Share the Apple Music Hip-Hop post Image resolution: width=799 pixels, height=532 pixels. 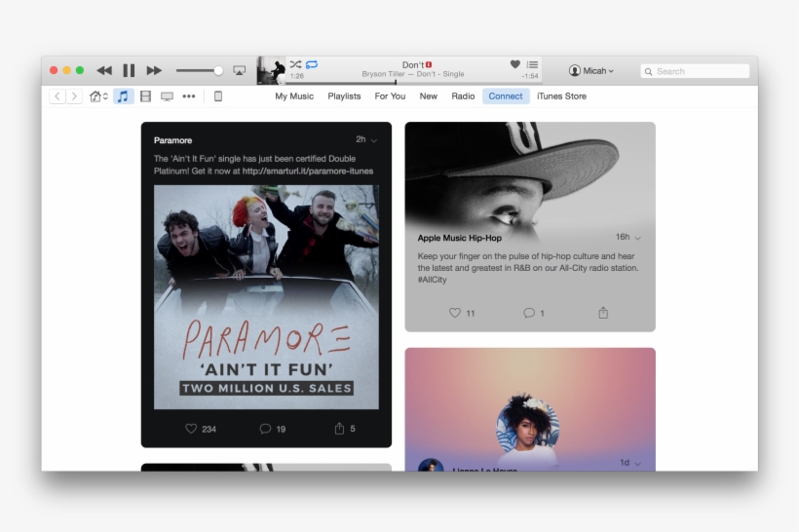point(603,313)
